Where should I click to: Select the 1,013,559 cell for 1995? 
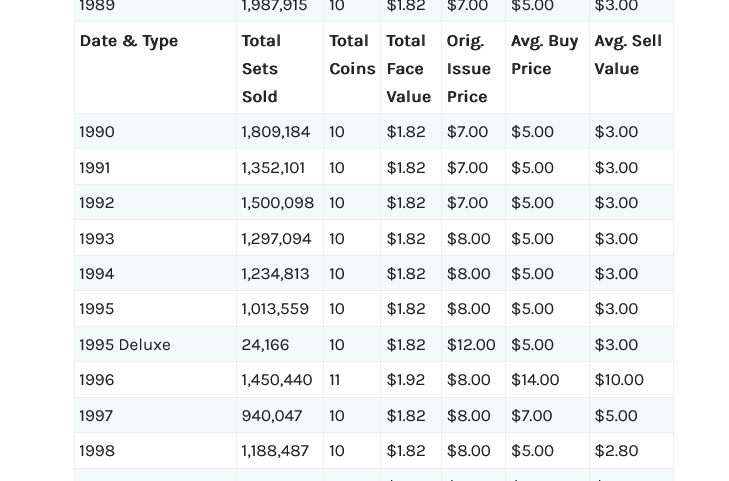pyautogui.click(x=275, y=309)
